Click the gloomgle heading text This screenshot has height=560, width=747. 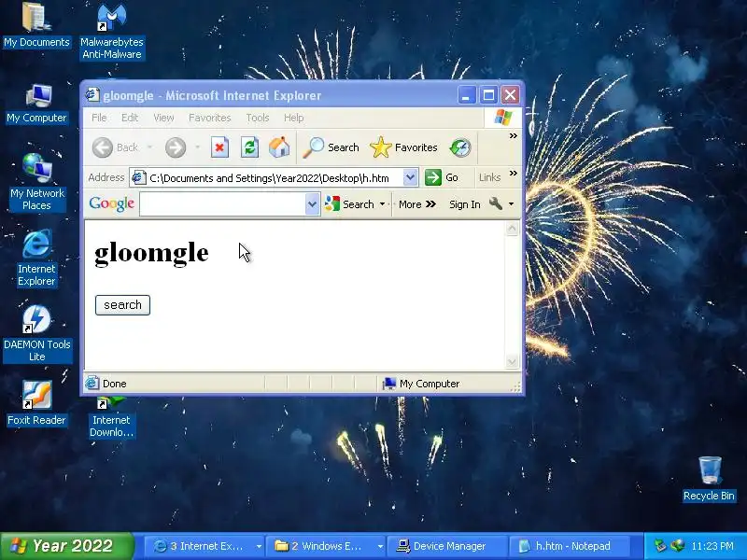click(151, 253)
